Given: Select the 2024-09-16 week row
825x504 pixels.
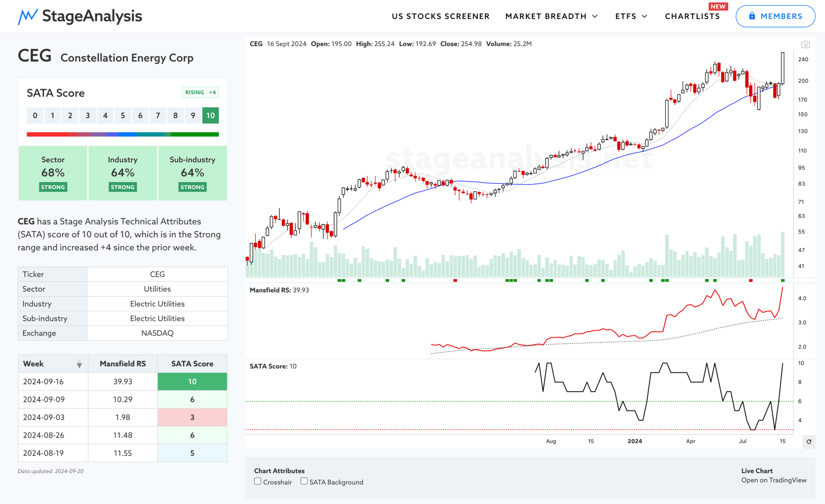Looking at the screenshot, I should 123,382.
